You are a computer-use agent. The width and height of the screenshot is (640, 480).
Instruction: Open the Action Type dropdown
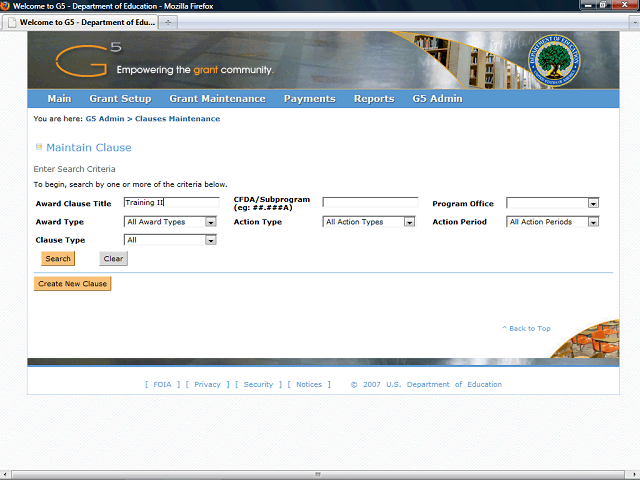(x=369, y=222)
